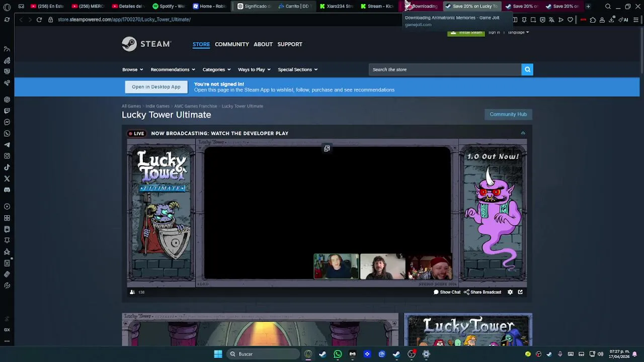
Task: Click the browser address bar URL
Action: (124, 20)
